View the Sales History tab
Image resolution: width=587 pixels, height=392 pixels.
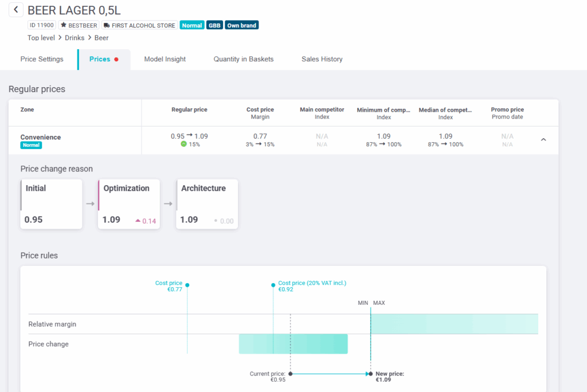[322, 59]
